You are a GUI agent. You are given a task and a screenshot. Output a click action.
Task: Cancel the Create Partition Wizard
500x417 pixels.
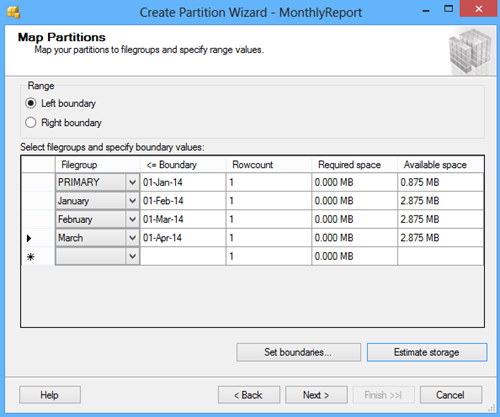click(451, 395)
